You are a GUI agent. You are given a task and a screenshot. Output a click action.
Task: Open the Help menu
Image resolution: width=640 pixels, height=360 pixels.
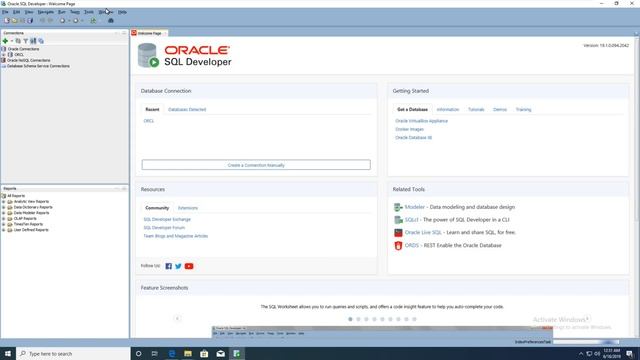(122, 12)
